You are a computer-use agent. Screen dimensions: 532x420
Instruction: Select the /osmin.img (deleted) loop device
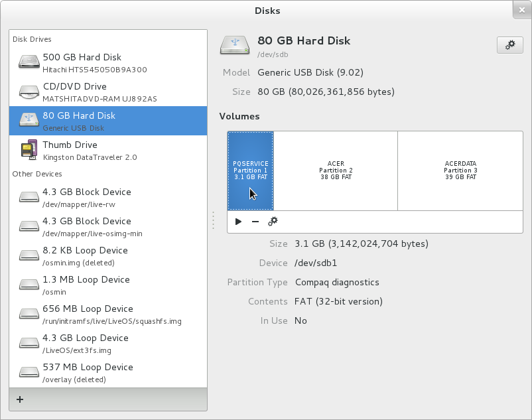coord(78,263)
